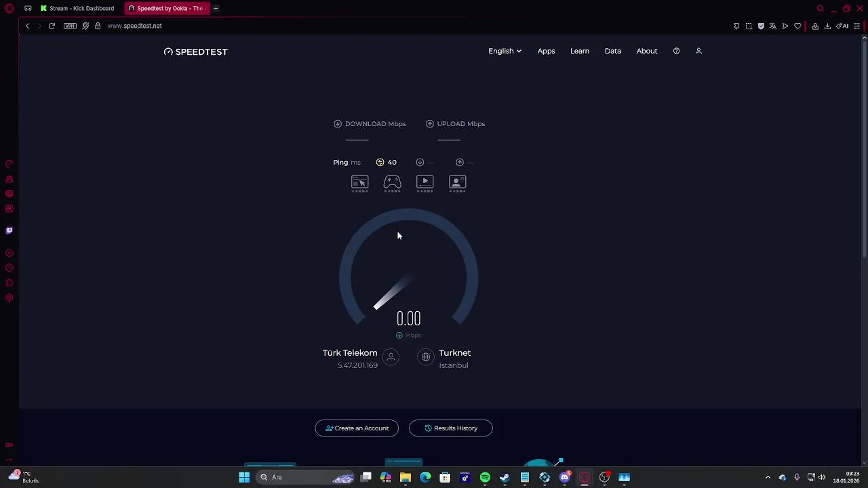Launch Microsoft Edge from the taskbar

click(425, 477)
